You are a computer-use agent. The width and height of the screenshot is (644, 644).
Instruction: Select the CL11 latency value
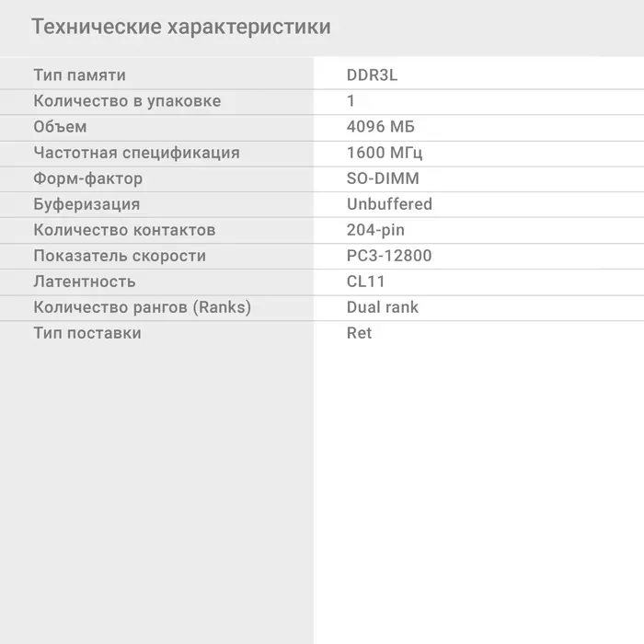pos(366,282)
